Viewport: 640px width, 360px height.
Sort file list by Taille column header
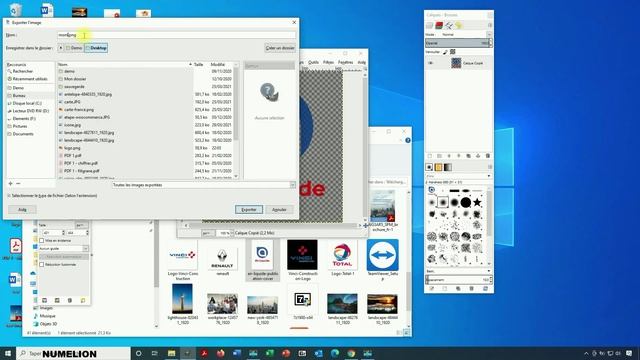point(200,64)
